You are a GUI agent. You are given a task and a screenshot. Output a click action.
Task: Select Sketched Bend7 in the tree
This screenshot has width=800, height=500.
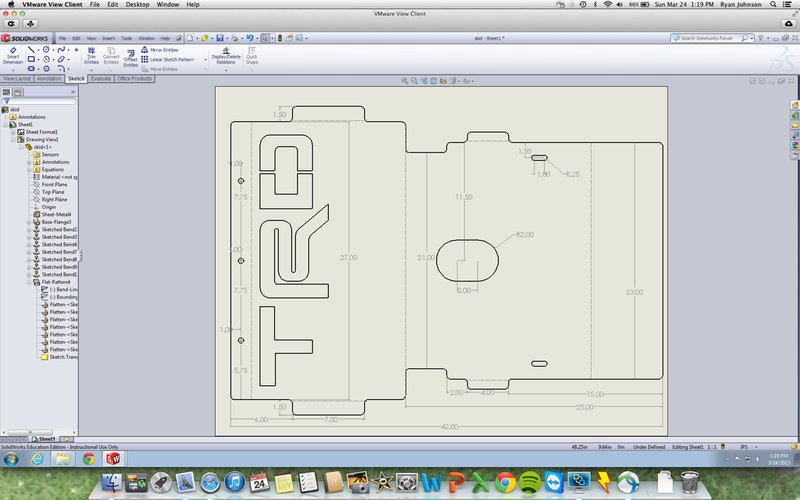click(55, 252)
